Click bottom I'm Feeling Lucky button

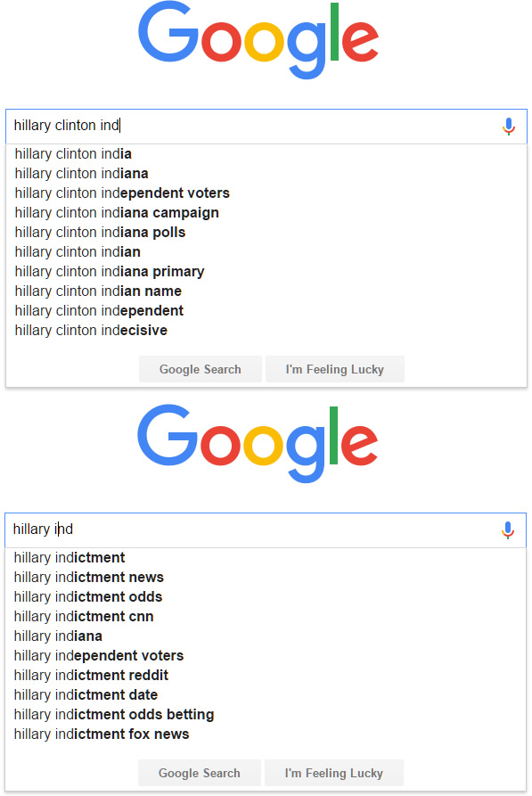click(x=334, y=773)
